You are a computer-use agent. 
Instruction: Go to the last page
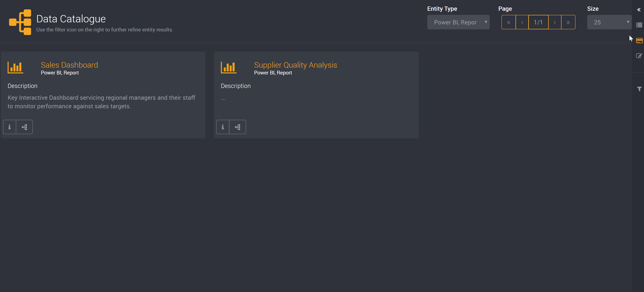tap(568, 22)
